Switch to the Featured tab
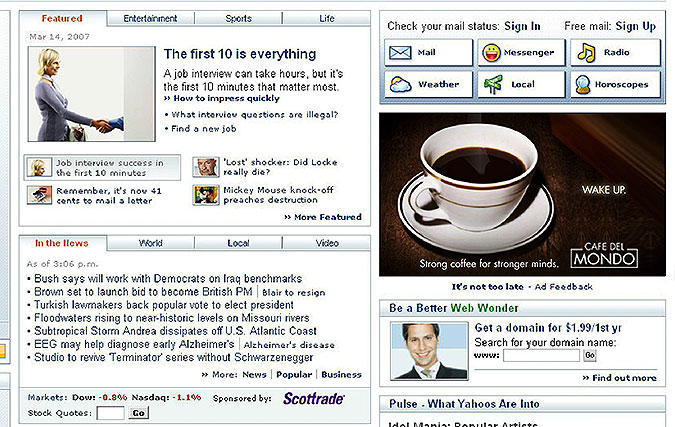 click(62, 19)
